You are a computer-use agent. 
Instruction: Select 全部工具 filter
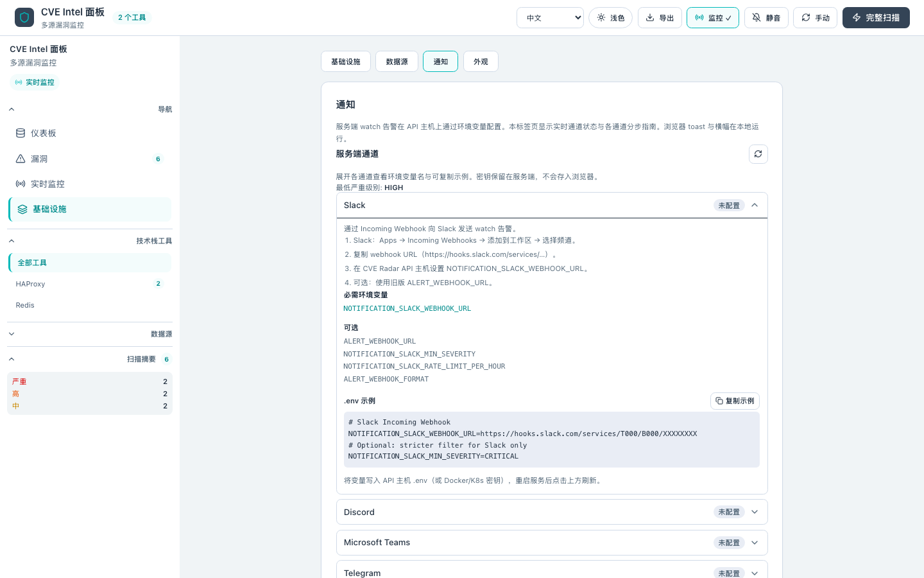[x=90, y=263]
